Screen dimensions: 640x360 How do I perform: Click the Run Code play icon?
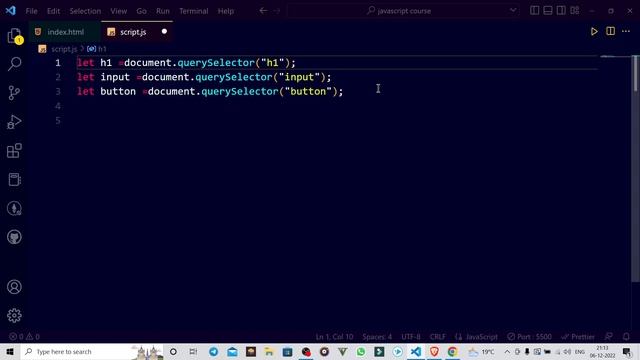point(594,31)
